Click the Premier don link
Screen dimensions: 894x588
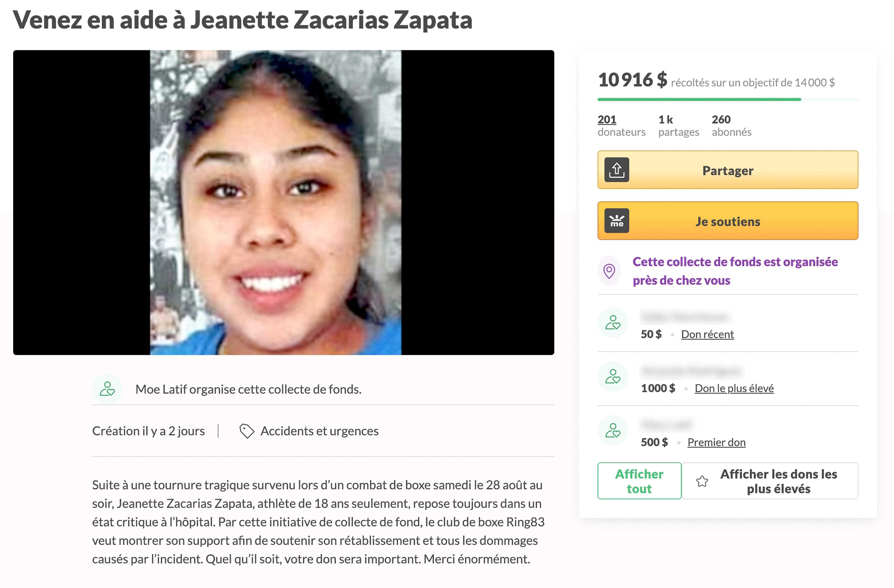click(x=716, y=442)
